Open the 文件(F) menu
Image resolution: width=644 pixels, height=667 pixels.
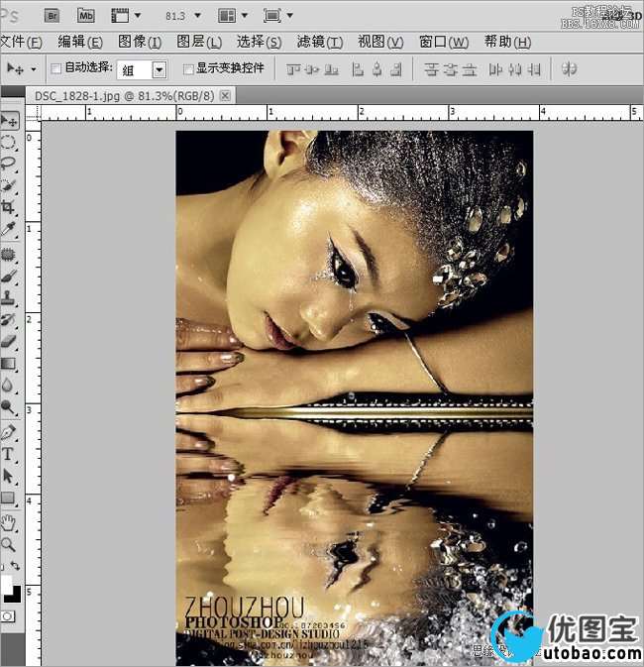click(x=21, y=42)
